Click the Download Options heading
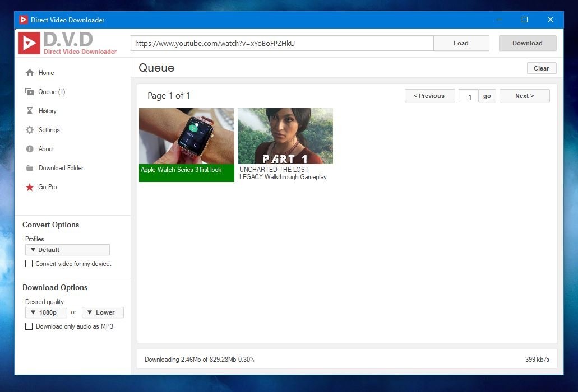This screenshot has height=392, width=578. 55,287
